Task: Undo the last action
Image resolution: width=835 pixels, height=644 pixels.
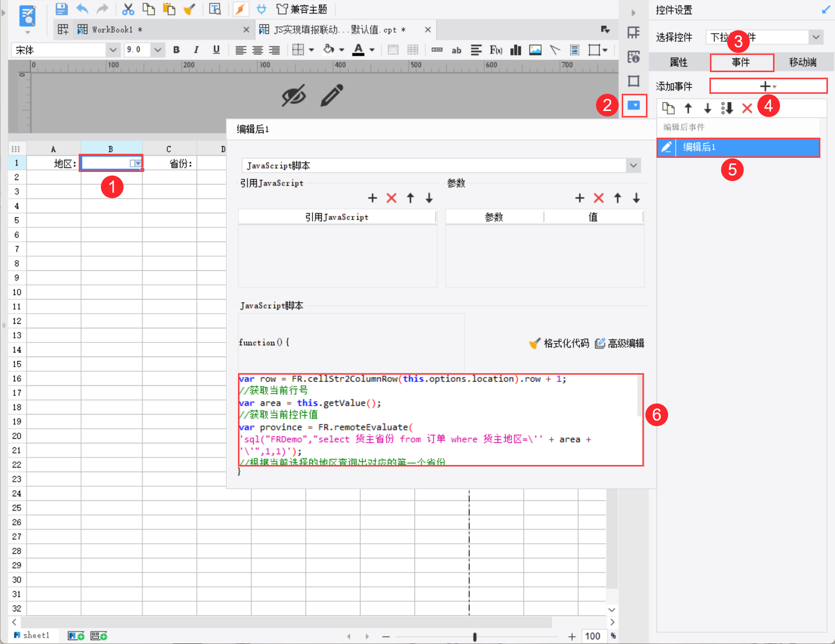Action: [82, 9]
